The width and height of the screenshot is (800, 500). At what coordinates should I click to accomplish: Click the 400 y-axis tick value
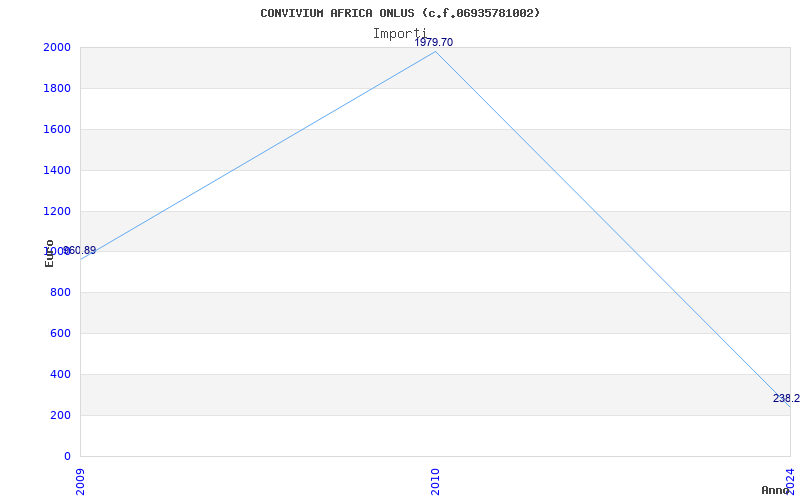click(x=60, y=374)
